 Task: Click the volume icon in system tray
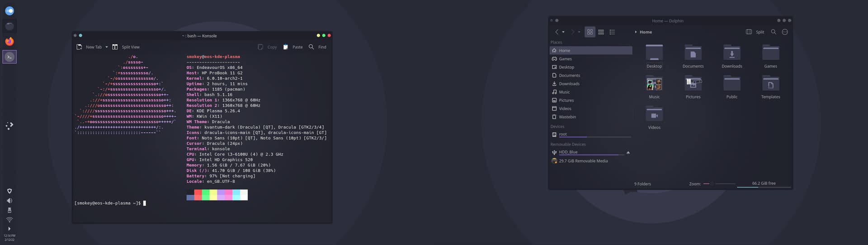click(x=9, y=201)
